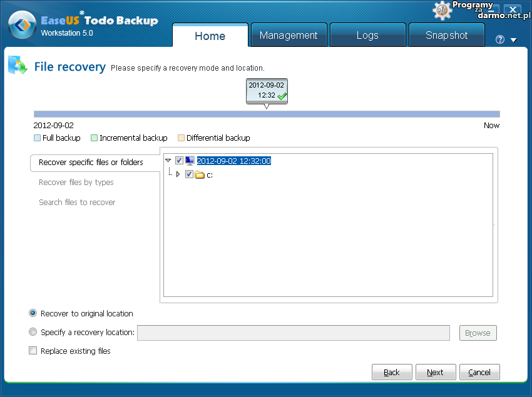Select Recover to original location
Viewport: 532px width, 397px height.
click(x=33, y=313)
